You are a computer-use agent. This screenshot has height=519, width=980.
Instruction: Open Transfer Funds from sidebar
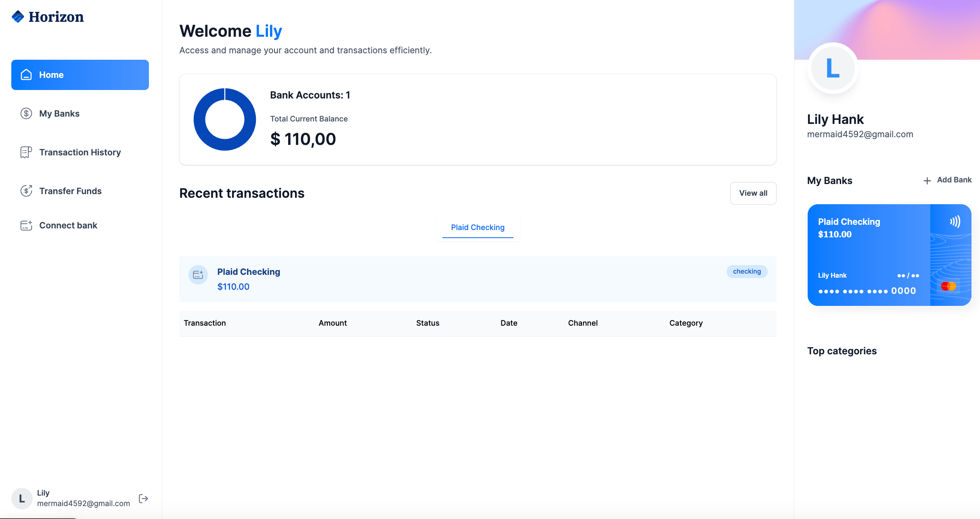coord(70,191)
